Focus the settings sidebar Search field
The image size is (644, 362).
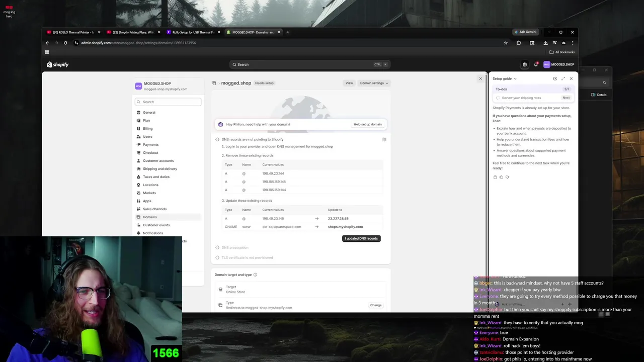pos(168,102)
